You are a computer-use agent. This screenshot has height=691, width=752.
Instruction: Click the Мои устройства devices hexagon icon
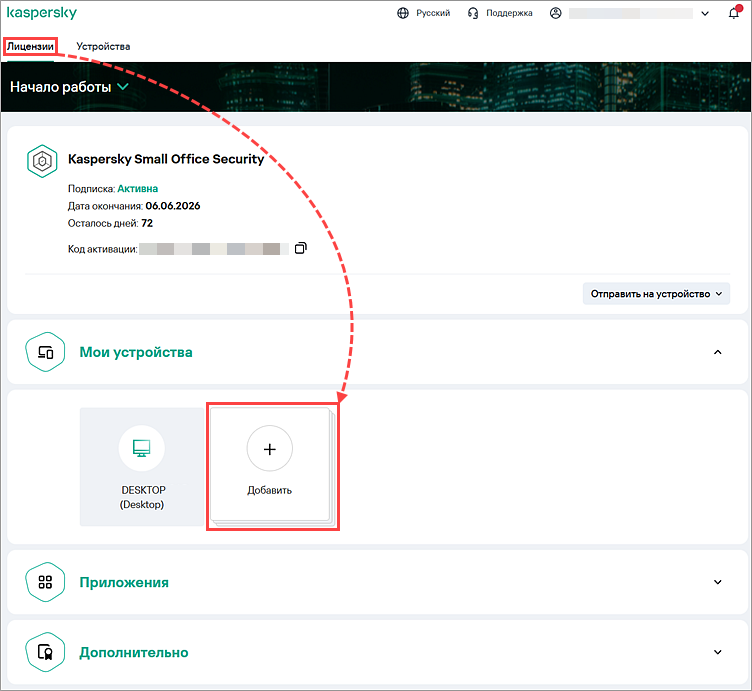[45, 352]
